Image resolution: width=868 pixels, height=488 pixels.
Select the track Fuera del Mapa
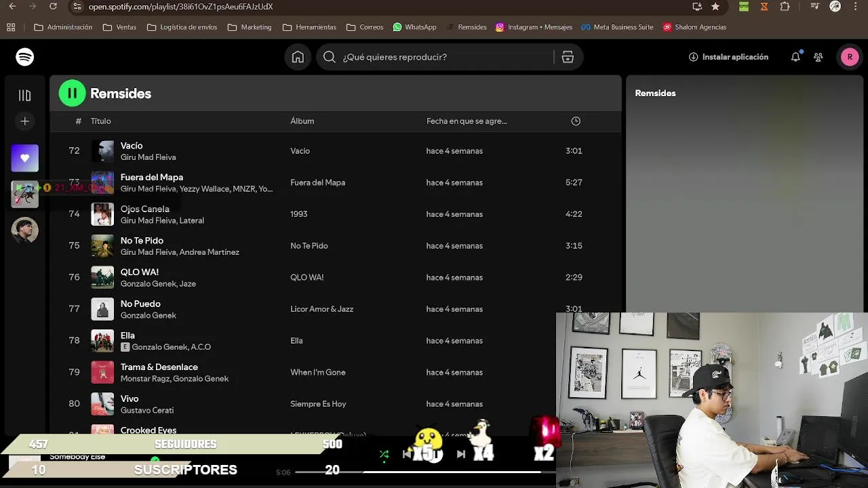pyautogui.click(x=152, y=177)
